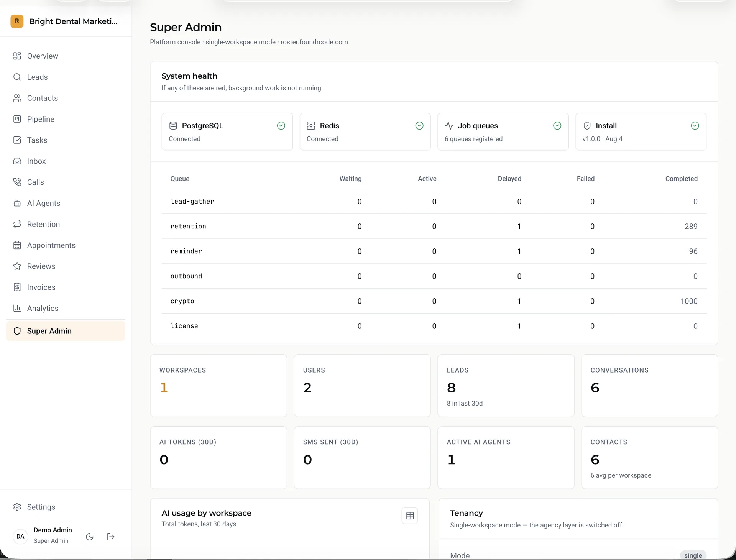Screen dimensions: 736x560
Task: Open the Inbox section
Action: point(66,161)
